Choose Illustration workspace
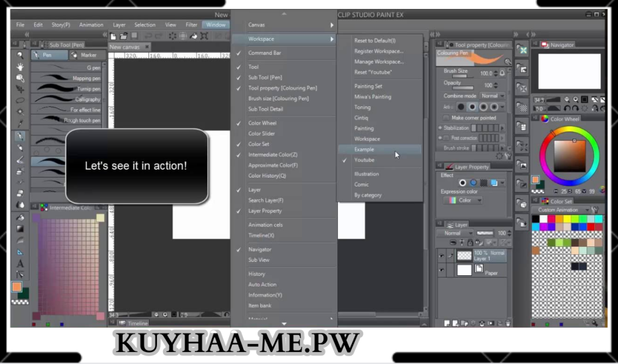 (x=380, y=174)
